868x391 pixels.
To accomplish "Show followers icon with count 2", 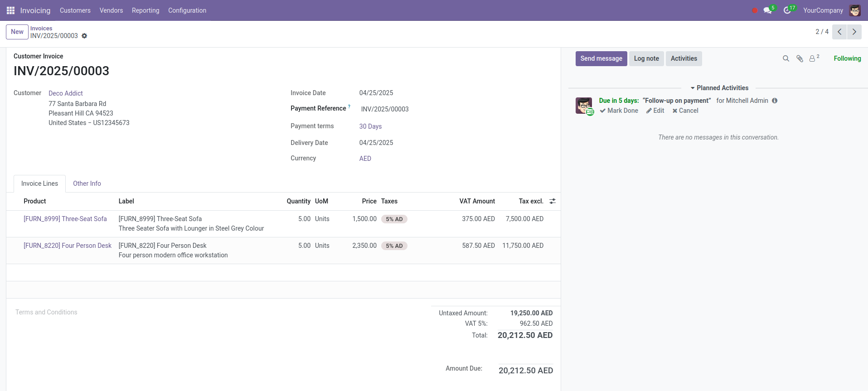I will click(x=814, y=58).
